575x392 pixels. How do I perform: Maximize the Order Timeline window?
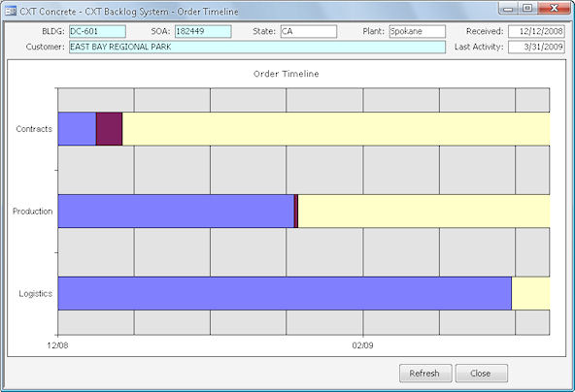[x=527, y=9]
